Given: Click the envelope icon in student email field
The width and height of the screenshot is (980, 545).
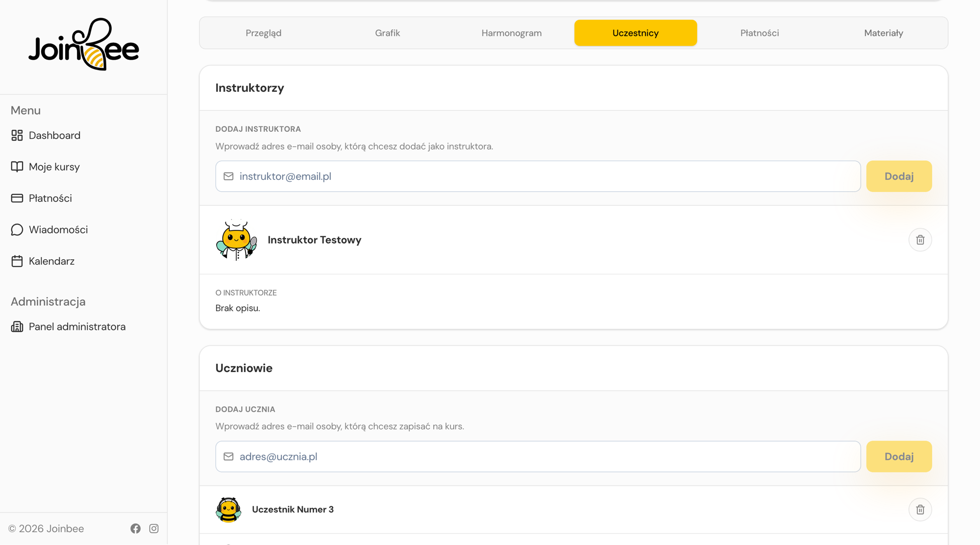Looking at the screenshot, I should [228, 456].
